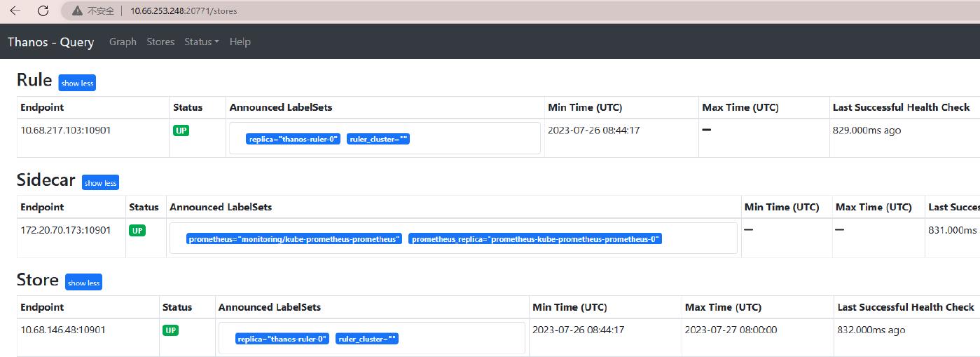Open the Help page
980x357 pixels.
pyautogui.click(x=240, y=42)
